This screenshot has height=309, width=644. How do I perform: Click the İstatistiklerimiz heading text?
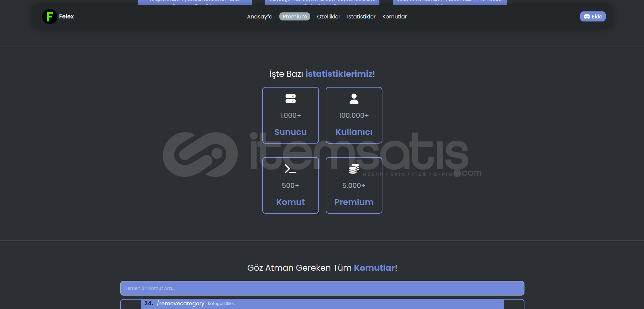[339, 74]
